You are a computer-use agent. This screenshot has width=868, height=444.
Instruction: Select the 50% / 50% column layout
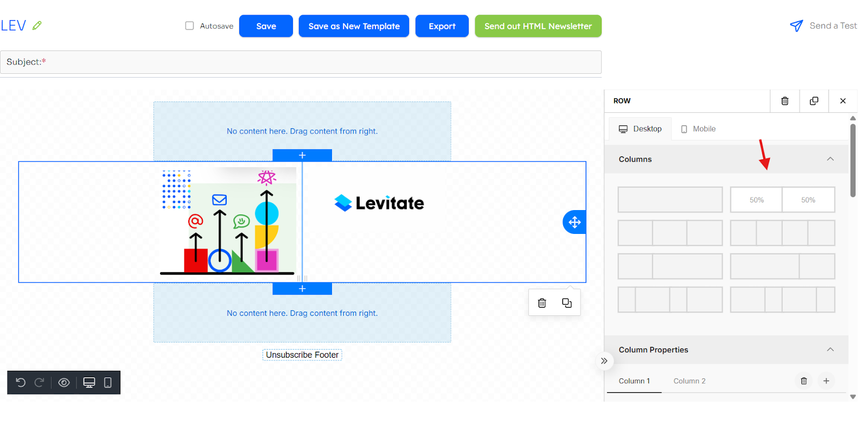(782, 200)
